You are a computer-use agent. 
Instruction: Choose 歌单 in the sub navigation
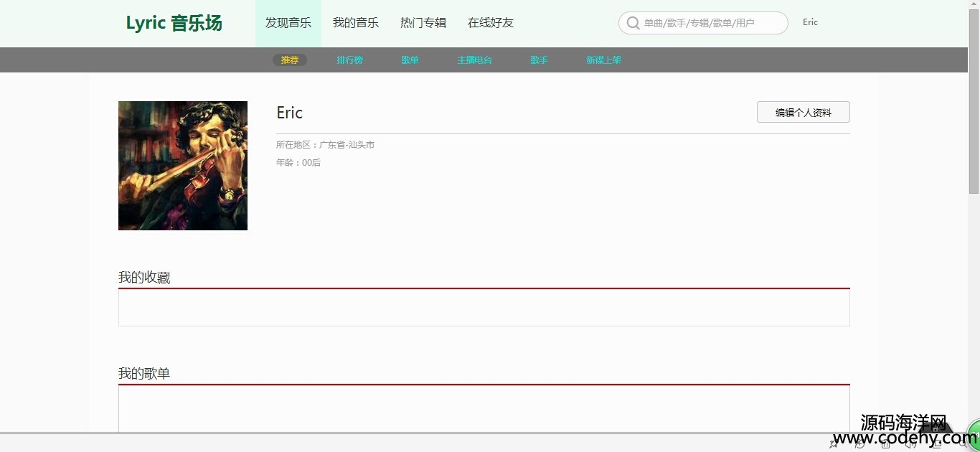pos(410,60)
